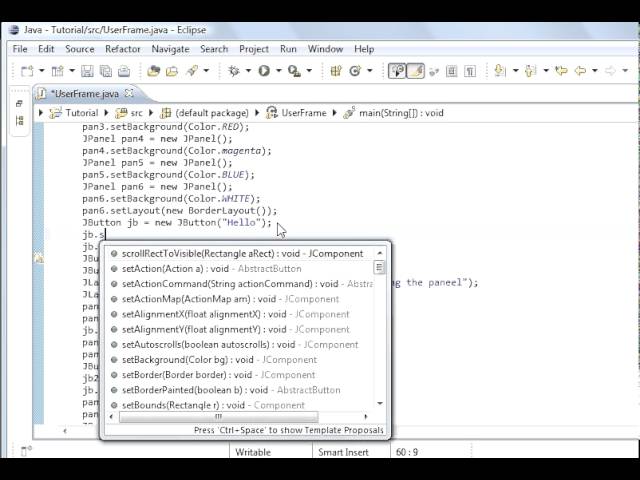Screen dimensions: 640x480
Task: Toggle the small icon right of Mark Occurrences
Action: pos(434,71)
